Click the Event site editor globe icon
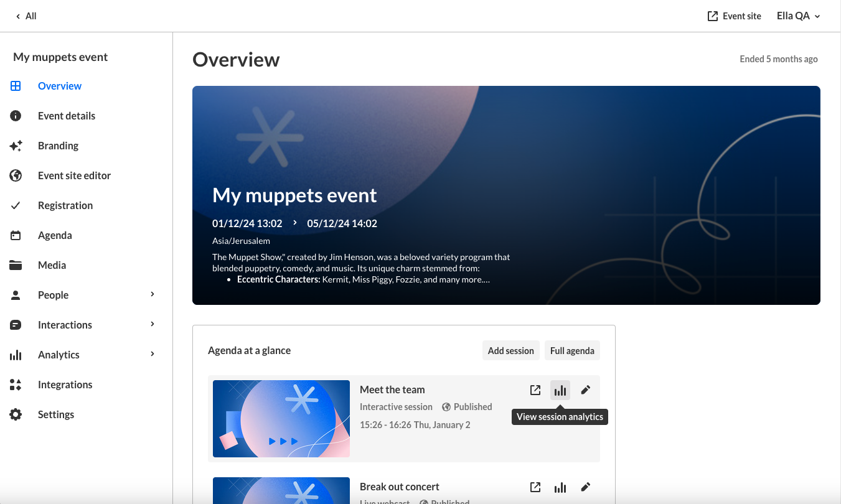The width and height of the screenshot is (841, 504). click(16, 175)
